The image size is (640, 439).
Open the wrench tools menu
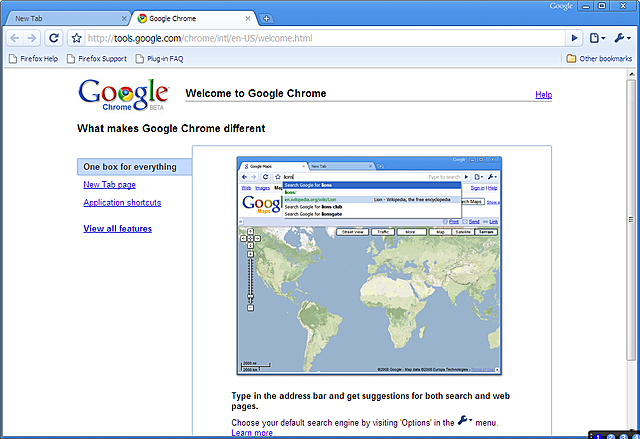tap(622, 38)
